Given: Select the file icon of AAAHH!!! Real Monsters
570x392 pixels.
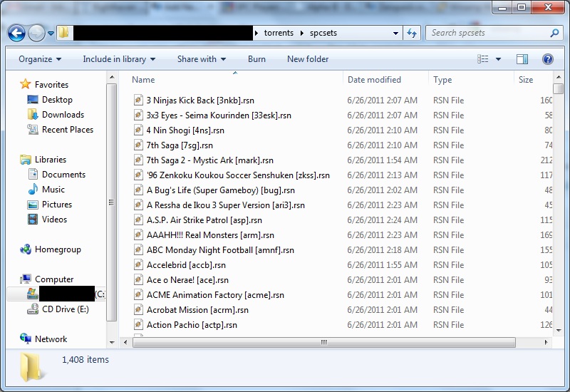Looking at the screenshot, I should 138,235.
